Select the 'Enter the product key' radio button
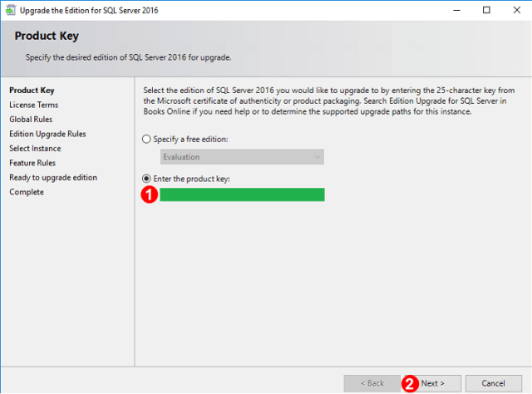The height and width of the screenshot is (394, 532). tap(146, 179)
